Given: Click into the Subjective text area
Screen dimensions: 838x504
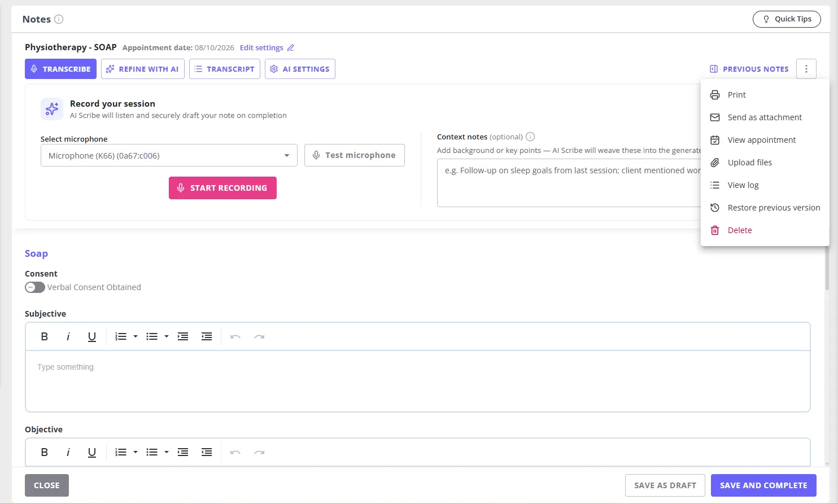Looking at the screenshot, I should tap(418, 381).
